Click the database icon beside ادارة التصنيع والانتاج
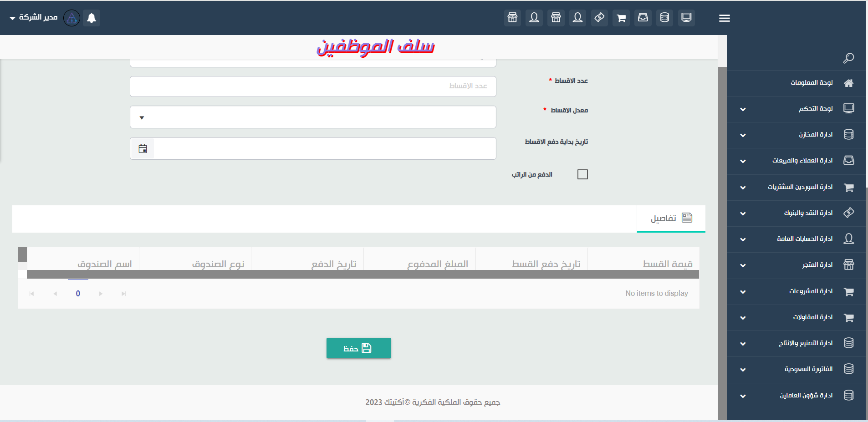 pyautogui.click(x=848, y=343)
